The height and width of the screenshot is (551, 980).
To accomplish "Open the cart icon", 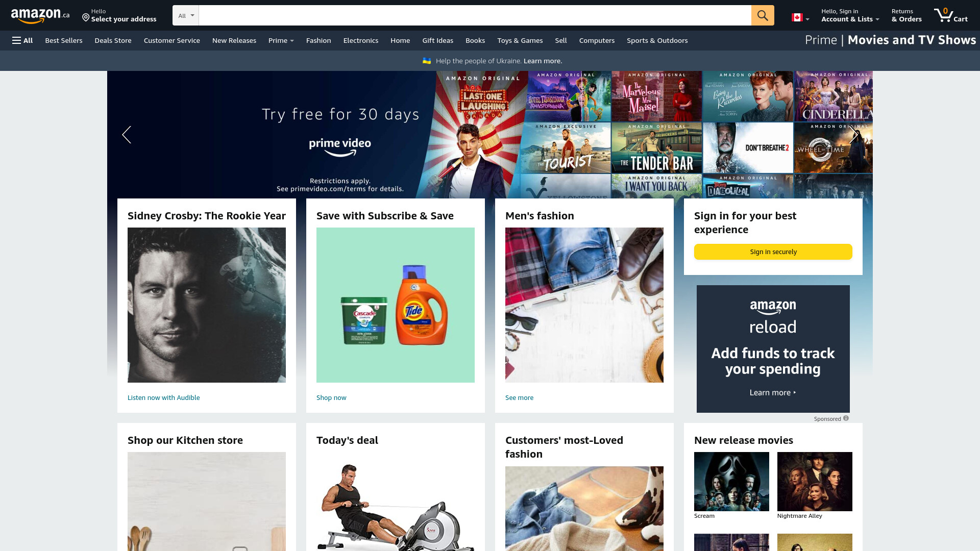I will [x=950, y=15].
